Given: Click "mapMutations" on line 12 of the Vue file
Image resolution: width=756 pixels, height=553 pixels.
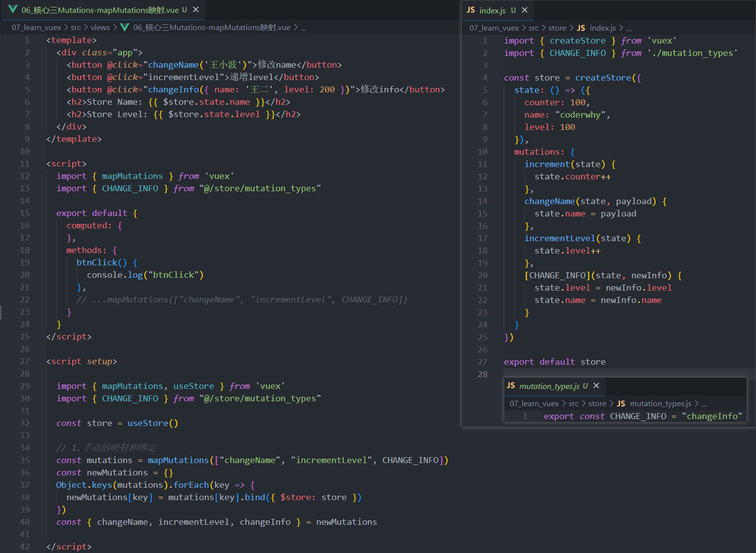Looking at the screenshot, I should point(132,176).
